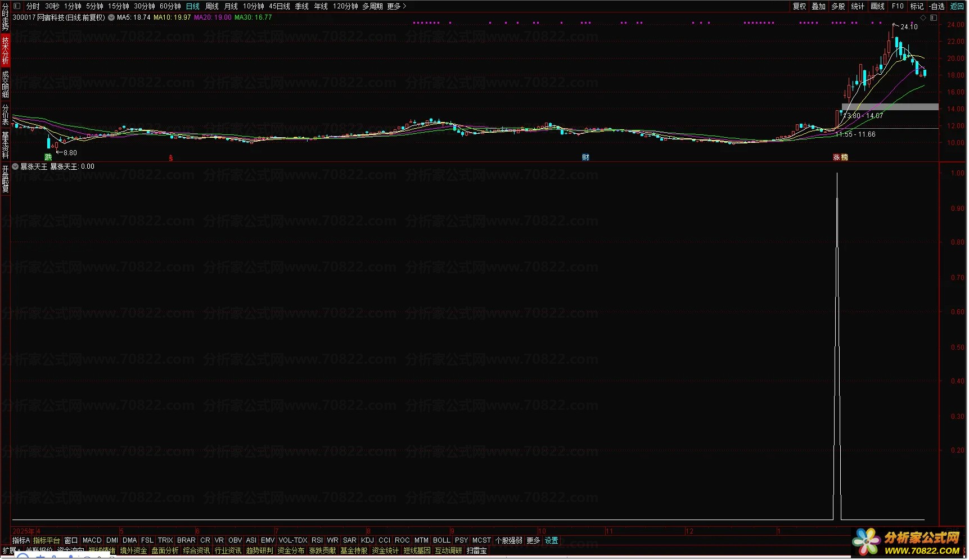Image resolution: width=969 pixels, height=560 pixels.
Task: Open F10 company information
Action: click(x=898, y=6)
